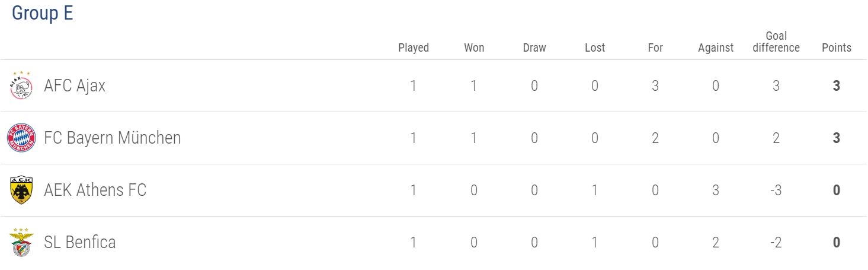Click the AFC Ajax club crest

tap(21, 86)
